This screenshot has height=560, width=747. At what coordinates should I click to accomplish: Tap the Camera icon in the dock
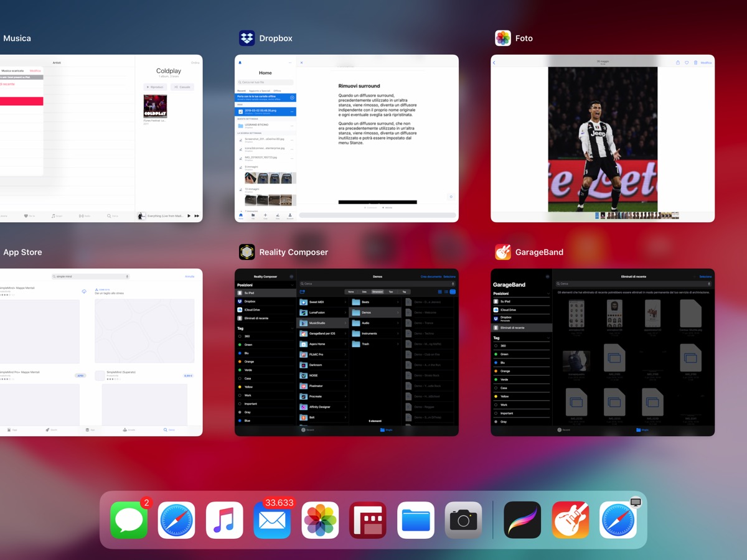[464, 520]
